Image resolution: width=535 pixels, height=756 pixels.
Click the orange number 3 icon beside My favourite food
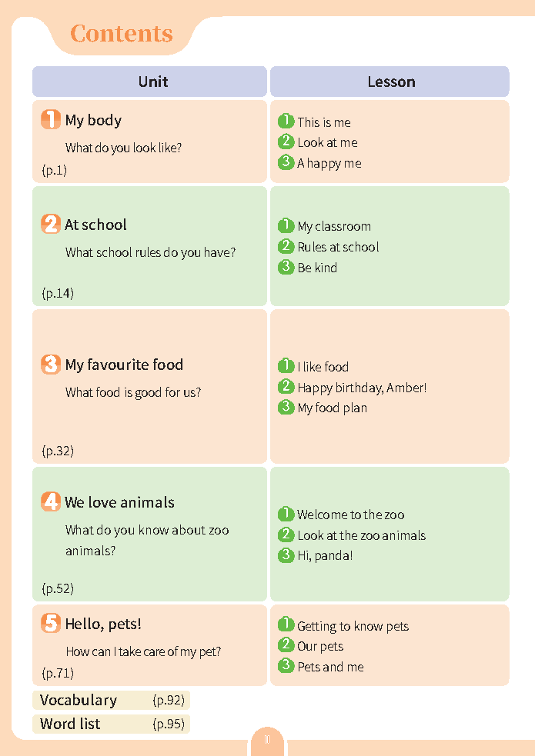(x=51, y=365)
